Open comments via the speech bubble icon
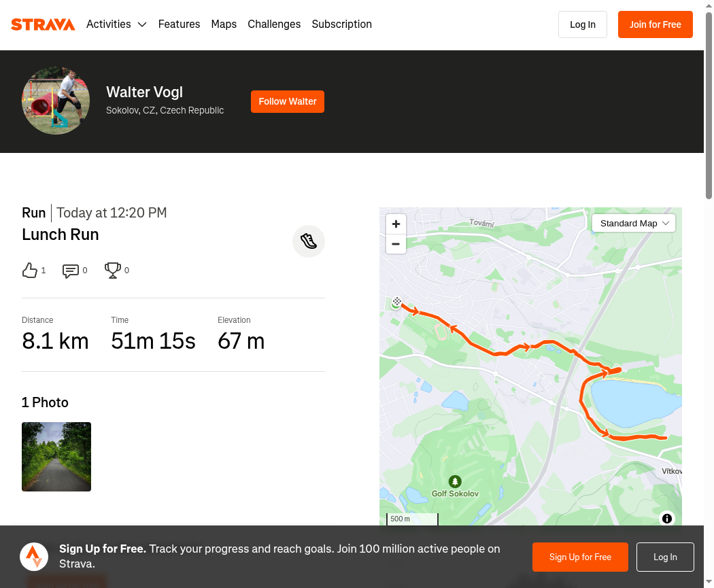This screenshot has height=588, width=714. 71,271
